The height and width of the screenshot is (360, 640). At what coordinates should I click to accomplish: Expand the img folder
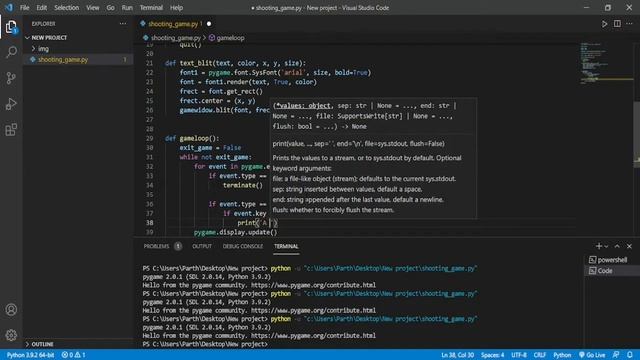(43, 49)
